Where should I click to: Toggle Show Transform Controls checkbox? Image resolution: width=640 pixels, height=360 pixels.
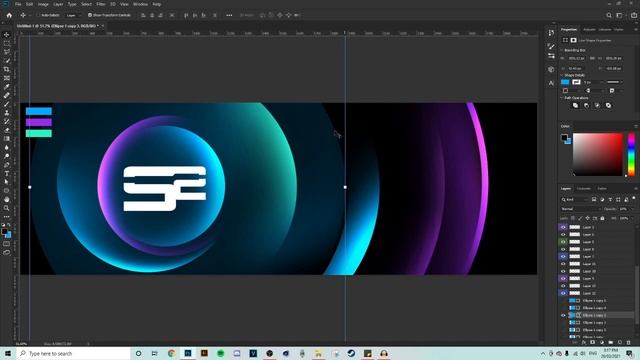coord(90,15)
